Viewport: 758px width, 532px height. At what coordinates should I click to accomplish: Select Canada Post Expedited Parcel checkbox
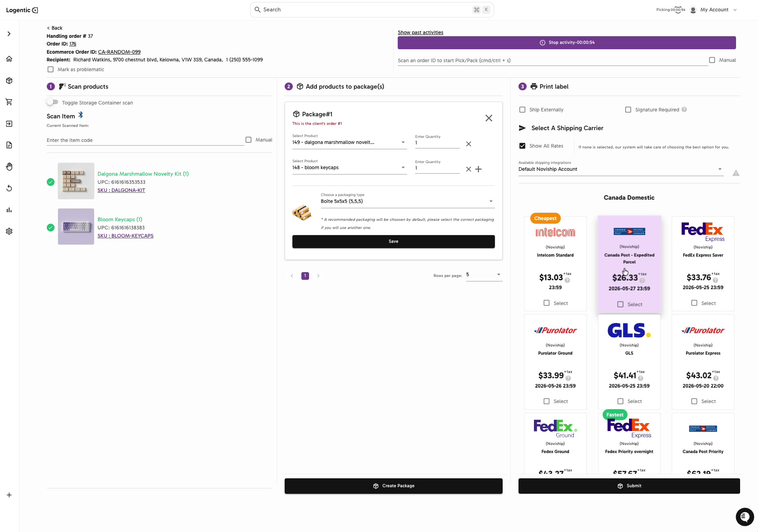pyautogui.click(x=621, y=304)
